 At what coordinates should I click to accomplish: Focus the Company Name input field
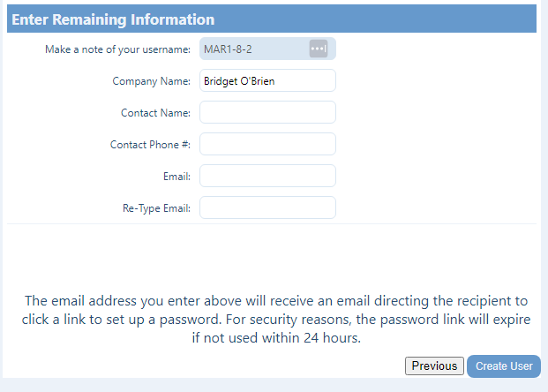pyautogui.click(x=267, y=81)
